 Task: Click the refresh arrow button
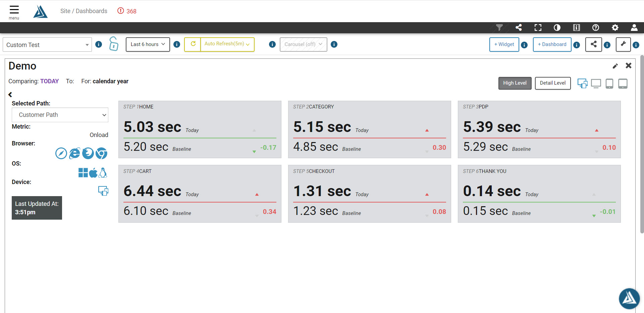click(193, 44)
